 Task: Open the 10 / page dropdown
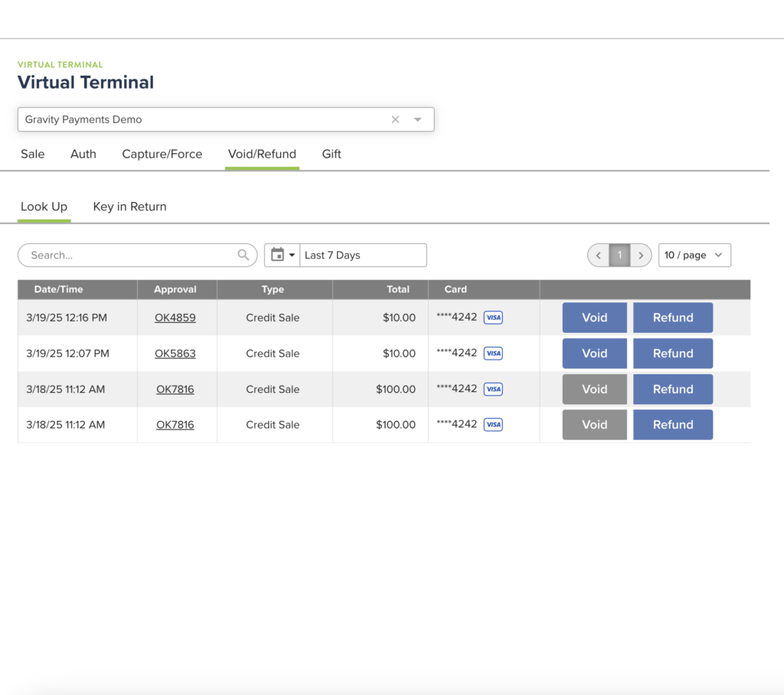(694, 255)
